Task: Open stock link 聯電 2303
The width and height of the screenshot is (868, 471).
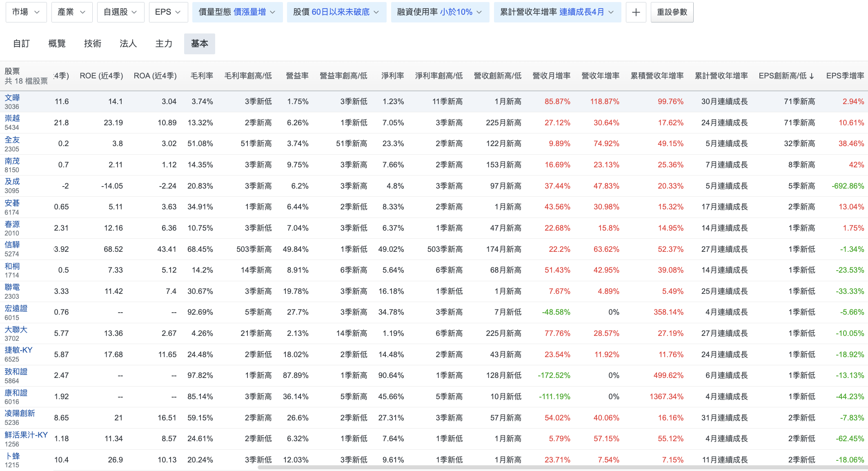Action: 12,287
